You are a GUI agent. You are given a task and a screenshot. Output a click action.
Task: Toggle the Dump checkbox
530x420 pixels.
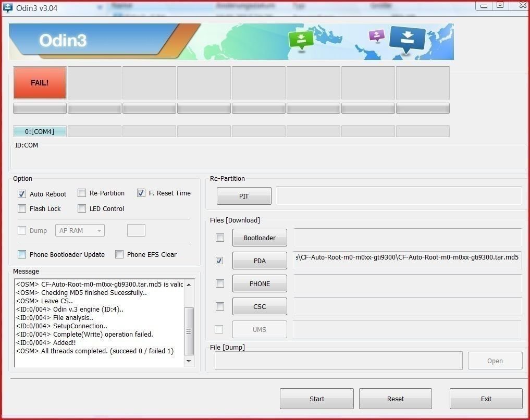(x=22, y=230)
